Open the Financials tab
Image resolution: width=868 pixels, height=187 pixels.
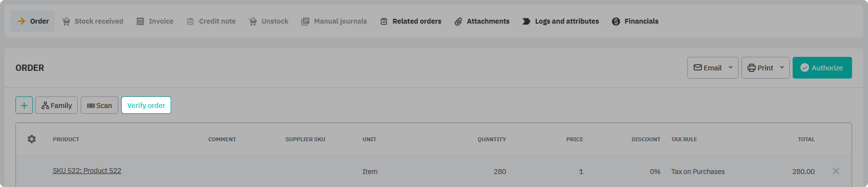tap(635, 21)
